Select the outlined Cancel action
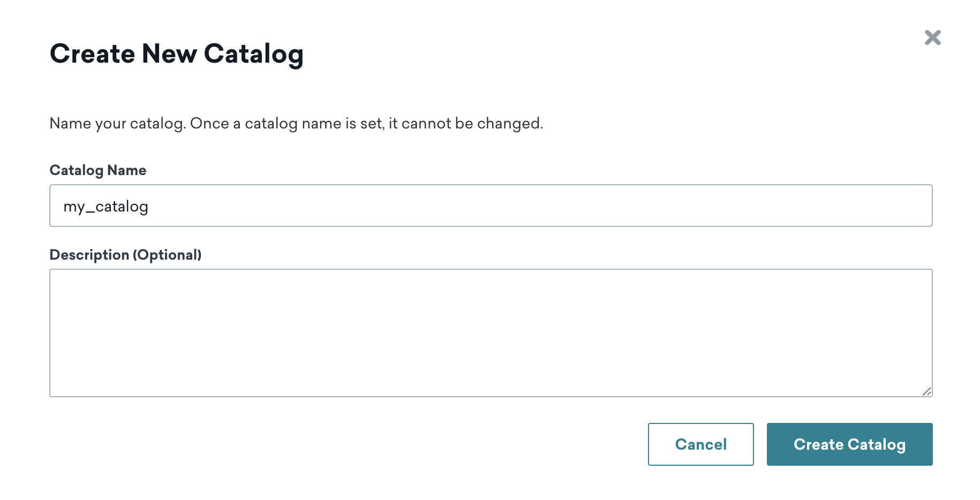The image size is (980, 500). pos(700,444)
